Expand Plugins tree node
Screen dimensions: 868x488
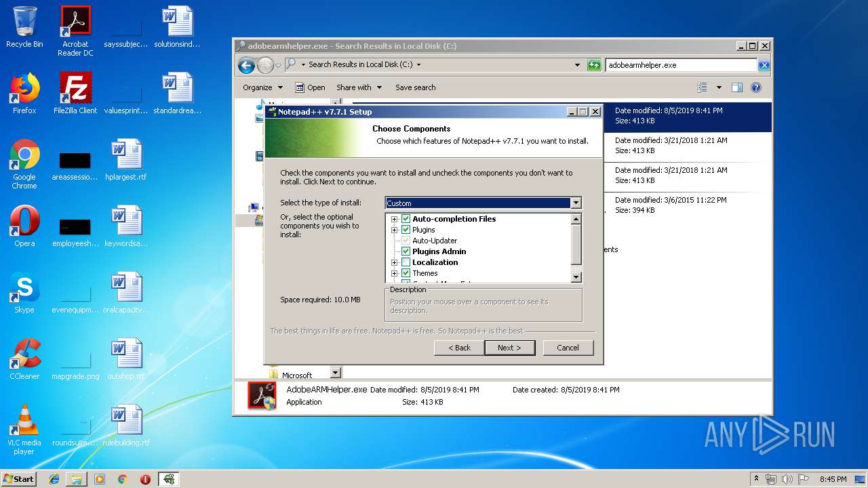(x=394, y=230)
